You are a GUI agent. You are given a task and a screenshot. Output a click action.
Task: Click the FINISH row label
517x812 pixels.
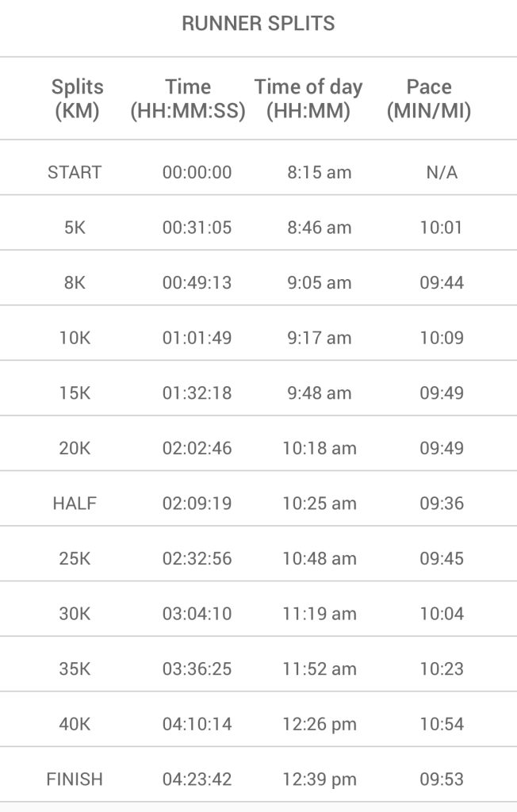point(75,779)
